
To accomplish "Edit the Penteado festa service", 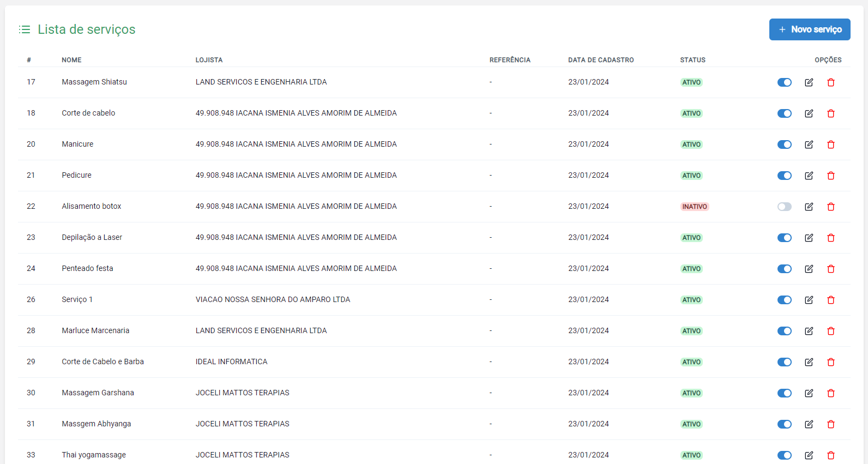I will pos(809,269).
